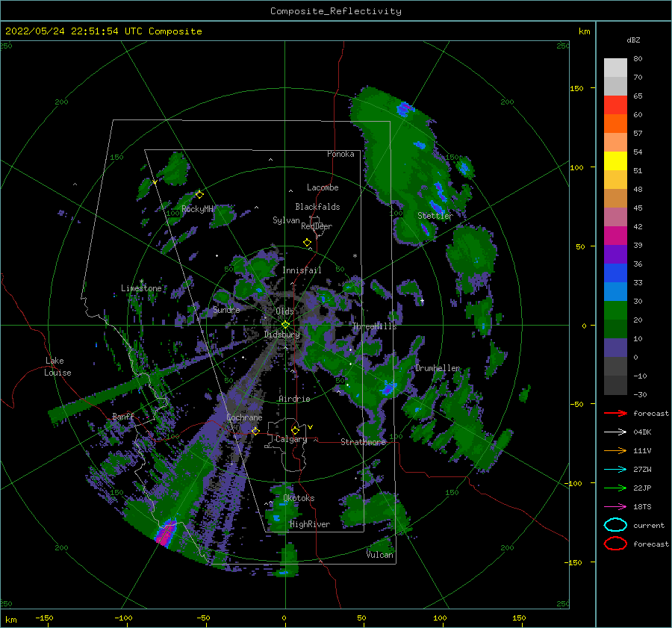
Task: Click the yellow diamond marker below RedDeer
Action: (x=308, y=243)
